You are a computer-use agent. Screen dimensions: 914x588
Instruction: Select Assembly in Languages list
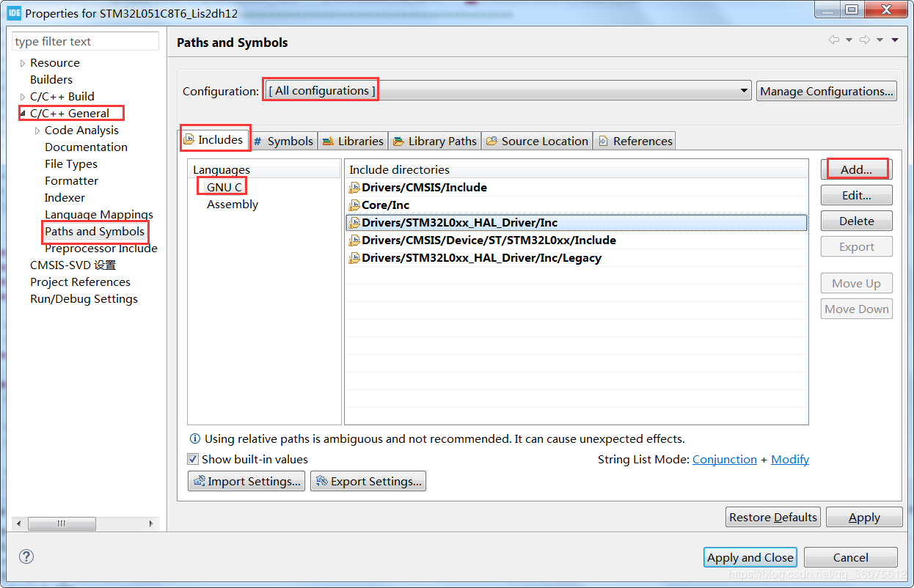coord(233,205)
